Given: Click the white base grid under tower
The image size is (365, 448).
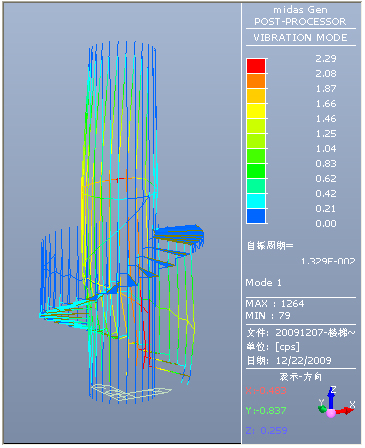Looking at the screenshot, I should pyautogui.click(x=132, y=392).
